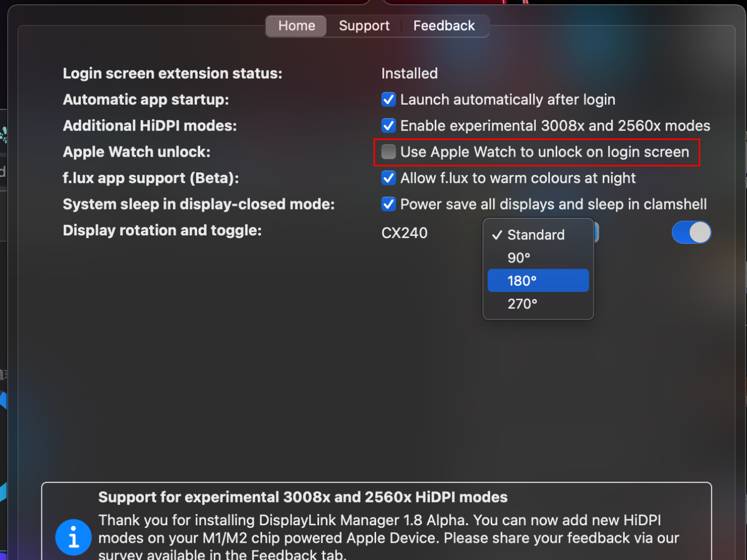Enable Use Apple Watch to unlock checkbox
The width and height of the screenshot is (747, 560).
[389, 152]
